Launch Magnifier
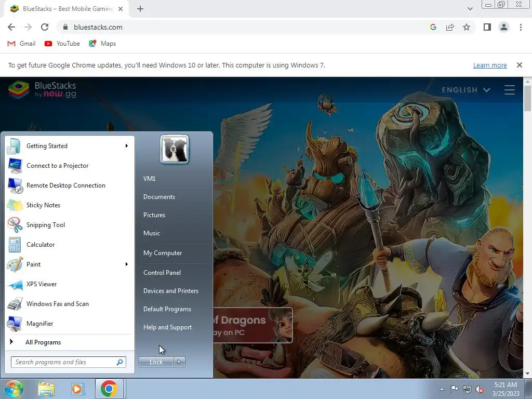Image resolution: width=532 pixels, height=399 pixels. pyautogui.click(x=69, y=323)
